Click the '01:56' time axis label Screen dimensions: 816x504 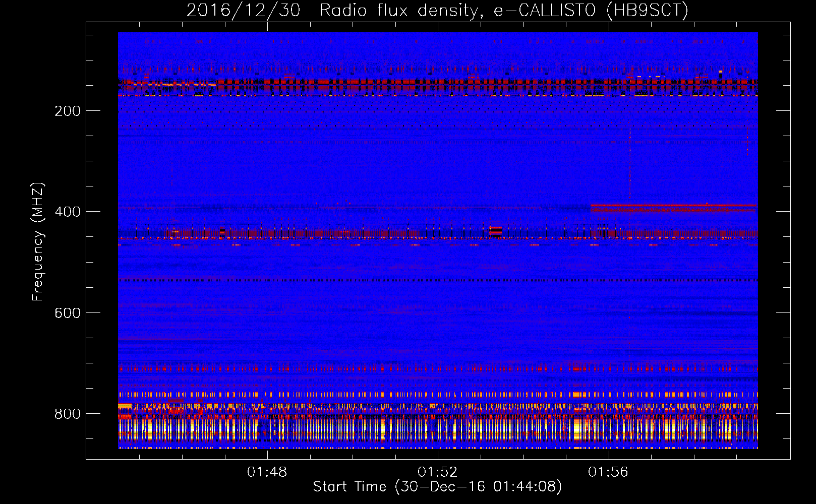click(x=608, y=472)
